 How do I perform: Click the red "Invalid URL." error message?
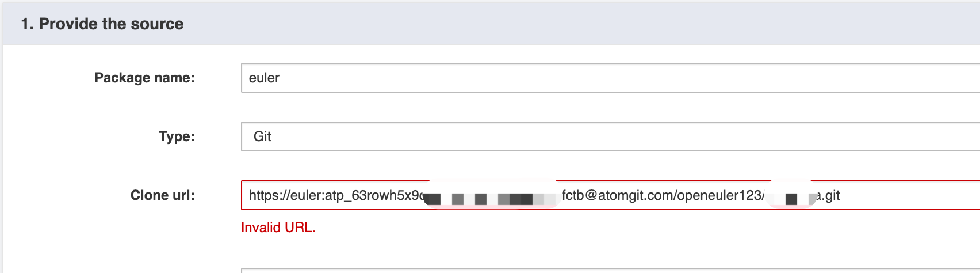tap(278, 227)
